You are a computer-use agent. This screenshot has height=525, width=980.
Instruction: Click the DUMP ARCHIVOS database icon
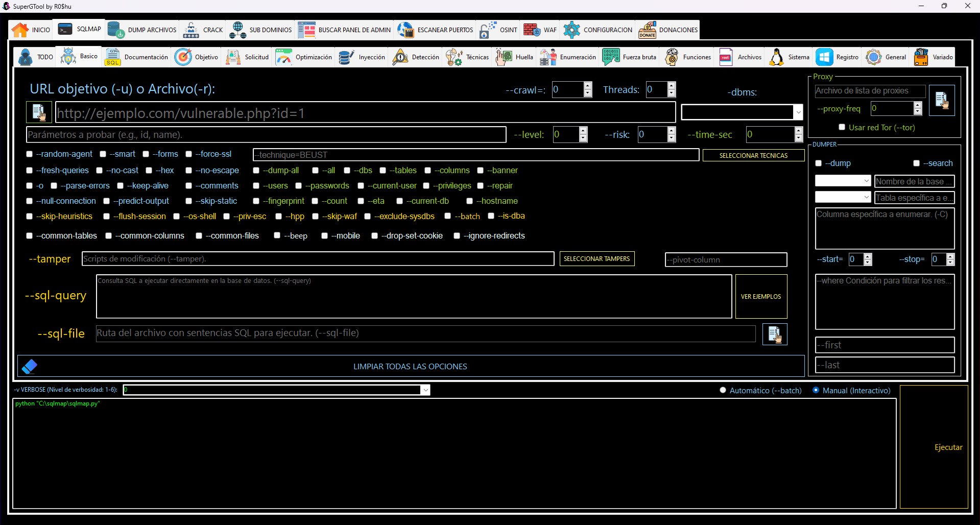tap(116, 30)
